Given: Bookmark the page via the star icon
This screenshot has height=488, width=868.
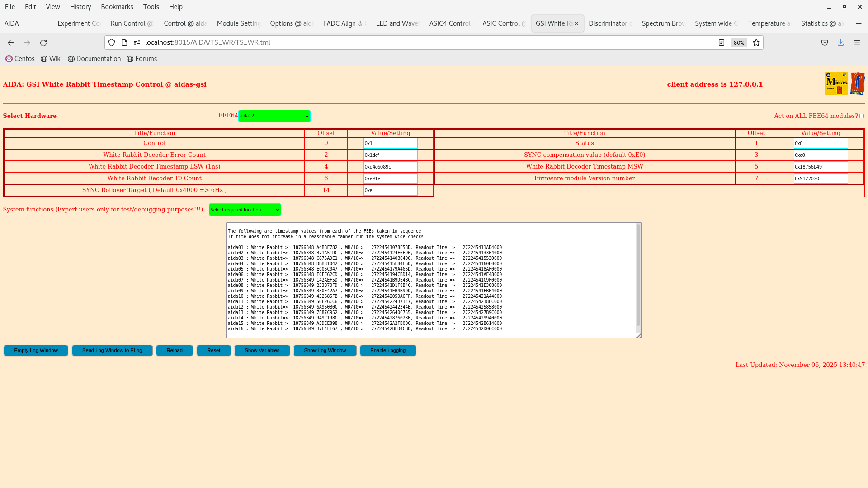Looking at the screenshot, I should tap(756, 42).
